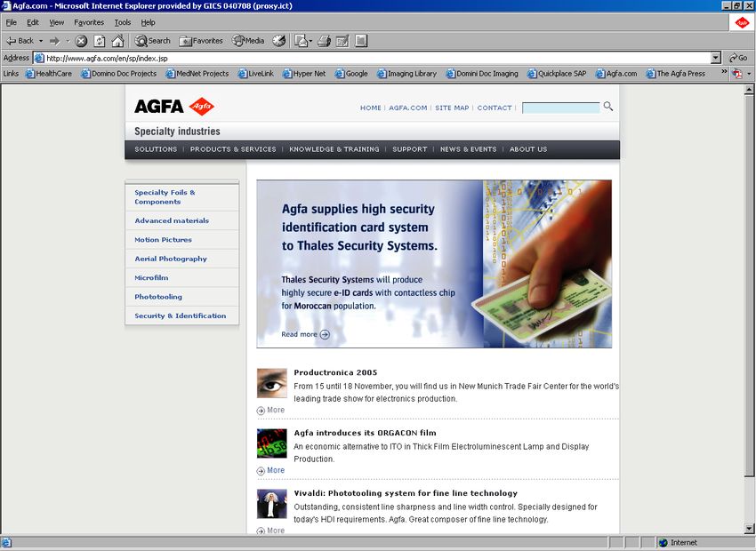Viewport: 756px width, 551px height.
Task: Open the NEWS & EVENTS navigation tab
Action: [x=468, y=149]
